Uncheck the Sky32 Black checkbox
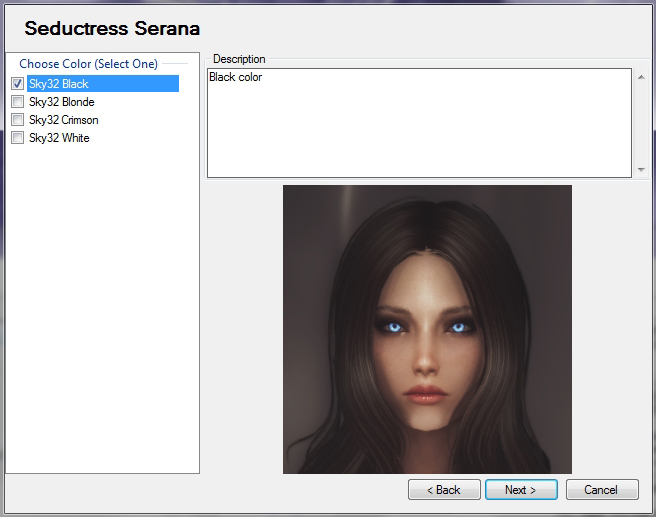 click(17, 84)
